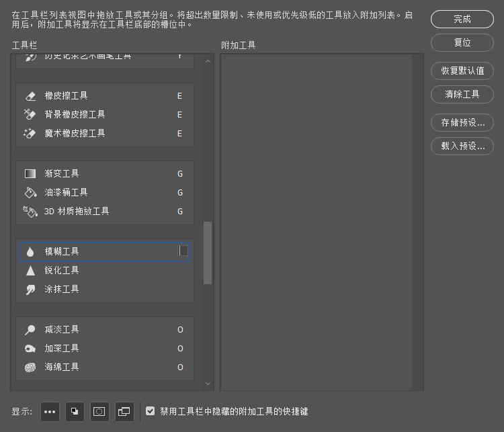504x432 pixels.
Task: Click the Sharpen tool triangle icon
Action: [30, 271]
